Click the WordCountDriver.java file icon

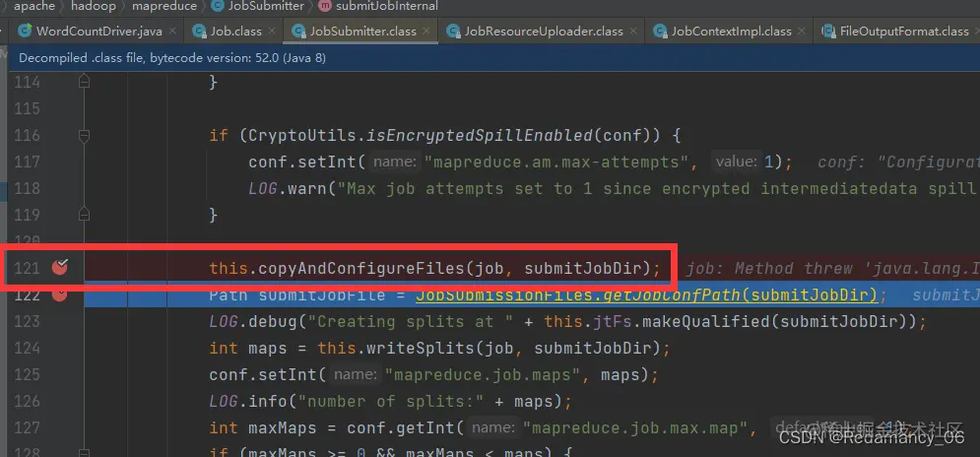[25, 31]
